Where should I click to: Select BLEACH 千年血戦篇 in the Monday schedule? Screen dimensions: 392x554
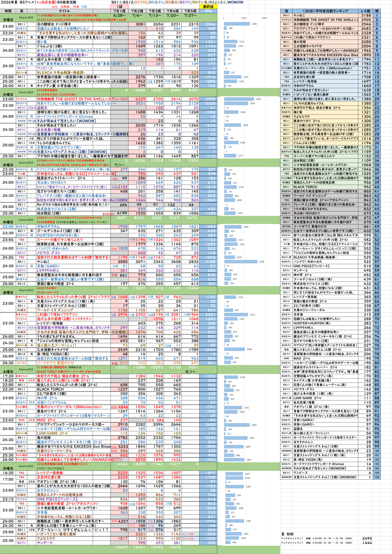pos(61,72)
